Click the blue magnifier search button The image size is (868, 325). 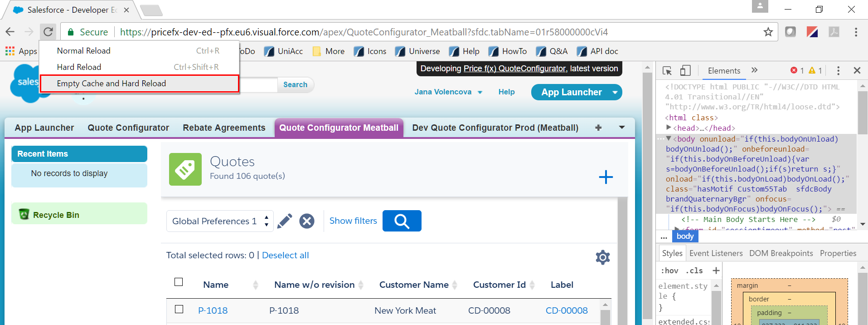tap(402, 221)
